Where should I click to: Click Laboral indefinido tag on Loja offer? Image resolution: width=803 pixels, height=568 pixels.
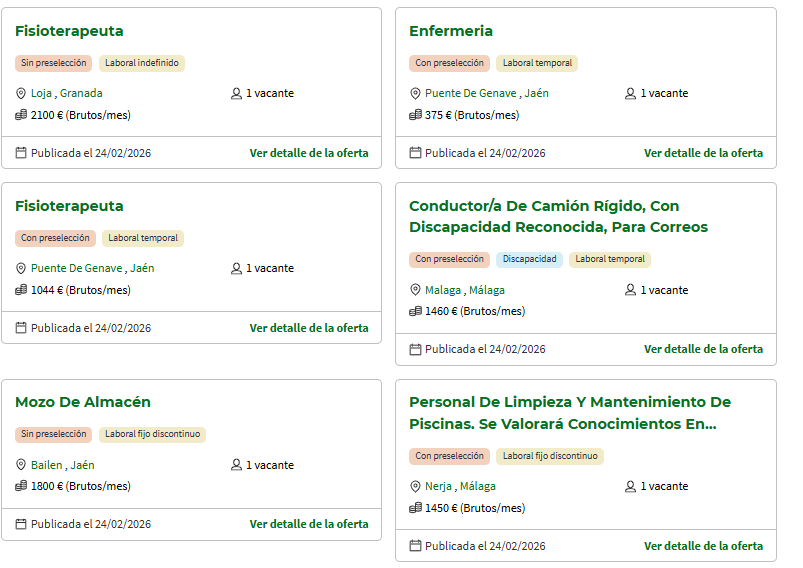coord(141,63)
